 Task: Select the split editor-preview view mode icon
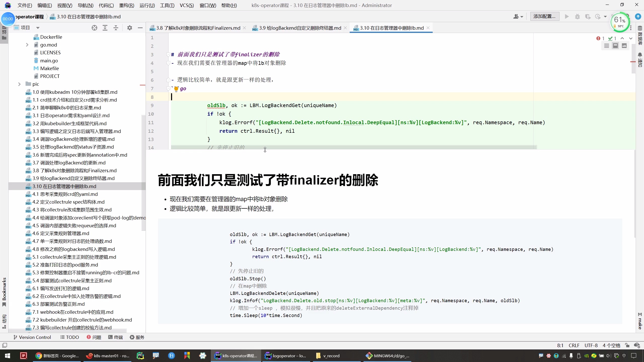(x=615, y=46)
